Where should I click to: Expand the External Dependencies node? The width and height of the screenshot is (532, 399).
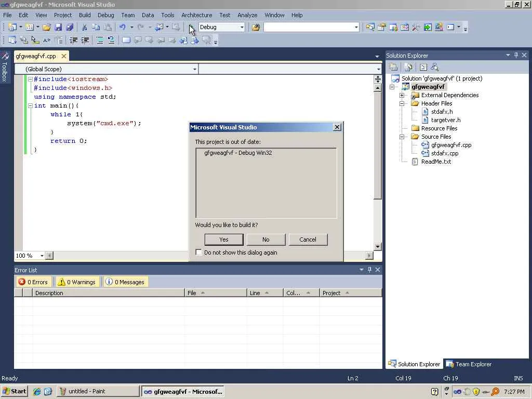click(x=402, y=96)
